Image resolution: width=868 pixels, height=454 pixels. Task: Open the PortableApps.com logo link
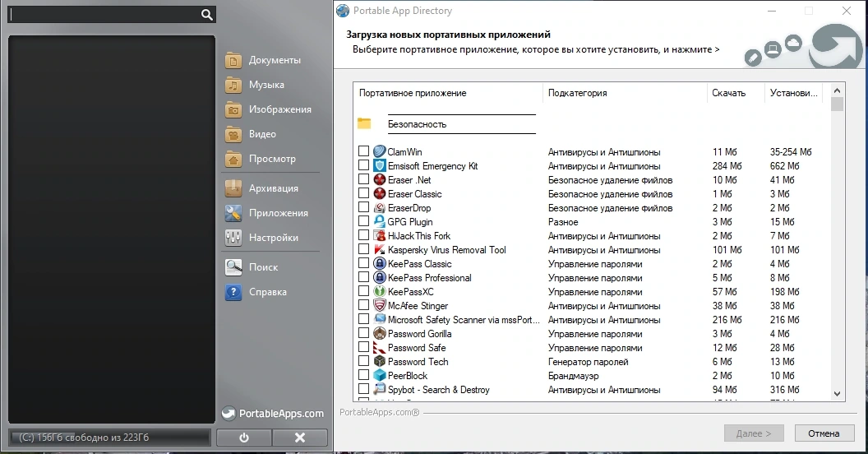(x=273, y=414)
